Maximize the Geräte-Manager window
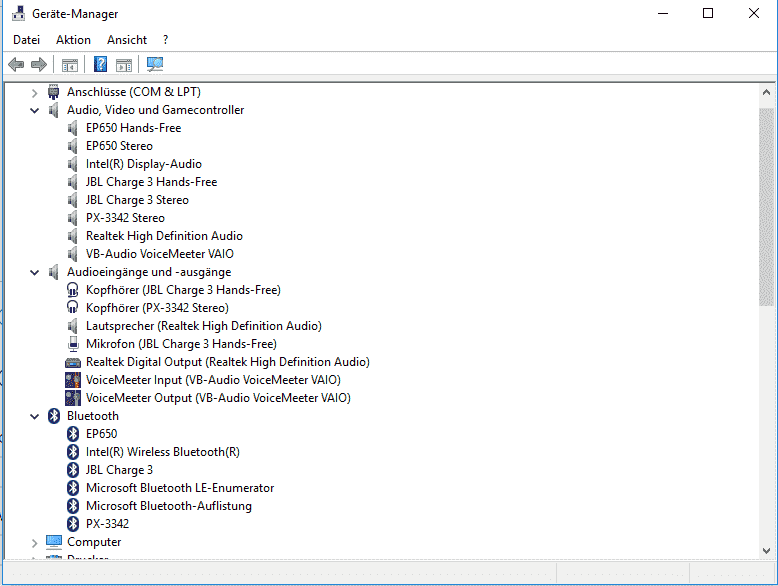 [708, 13]
